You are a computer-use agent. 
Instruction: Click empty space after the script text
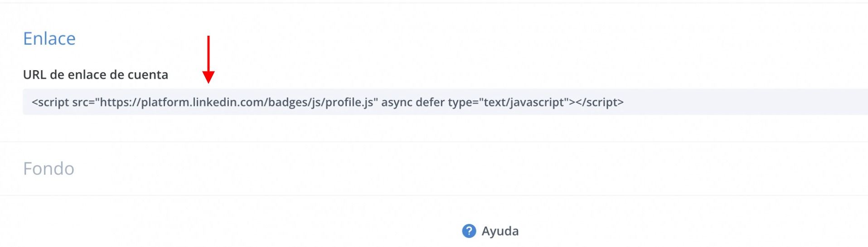(743, 102)
